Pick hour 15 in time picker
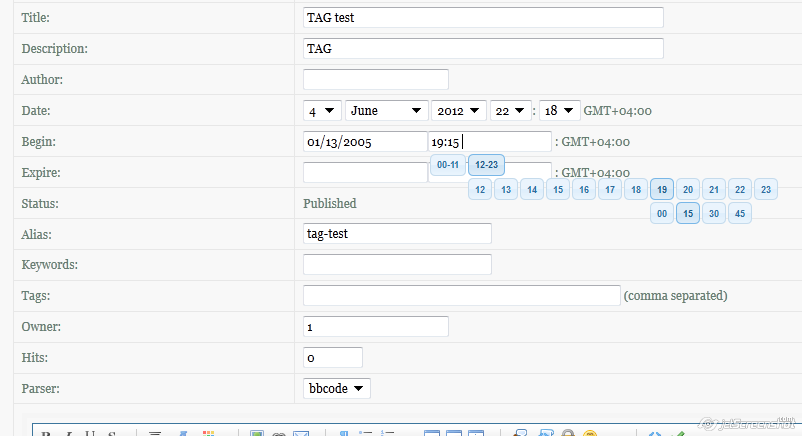 tap(558, 189)
